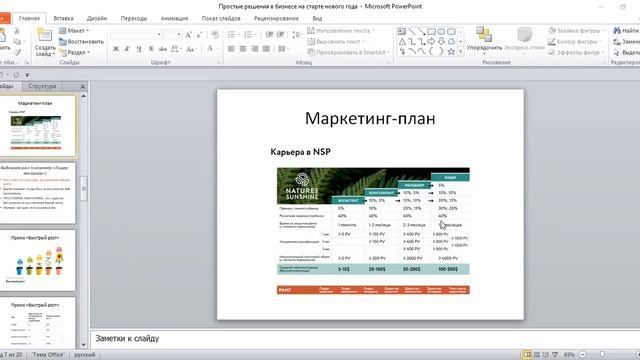Click the increase list level icon
Screen dimensions: 640x360
(281, 35)
